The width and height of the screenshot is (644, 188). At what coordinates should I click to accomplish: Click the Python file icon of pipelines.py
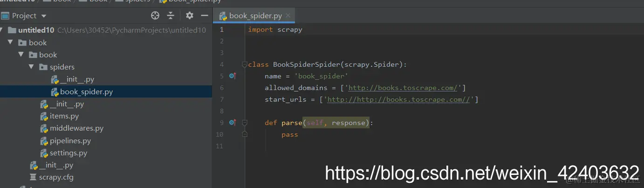(44, 140)
